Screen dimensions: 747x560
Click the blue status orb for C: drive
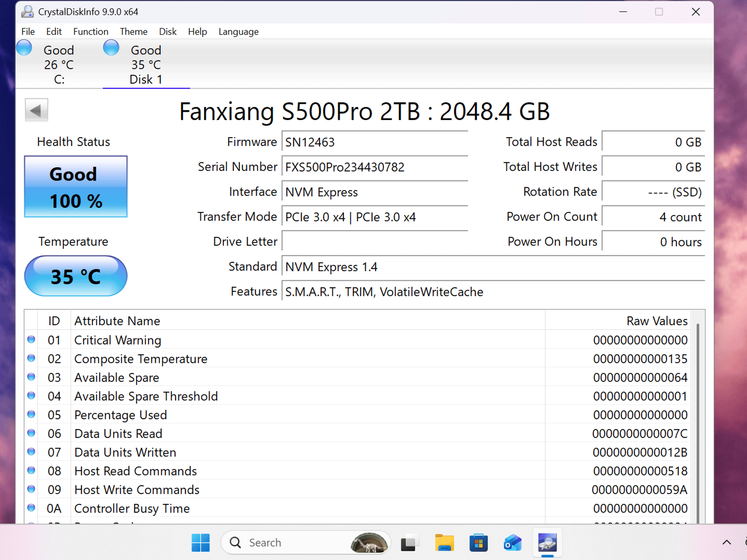24,48
